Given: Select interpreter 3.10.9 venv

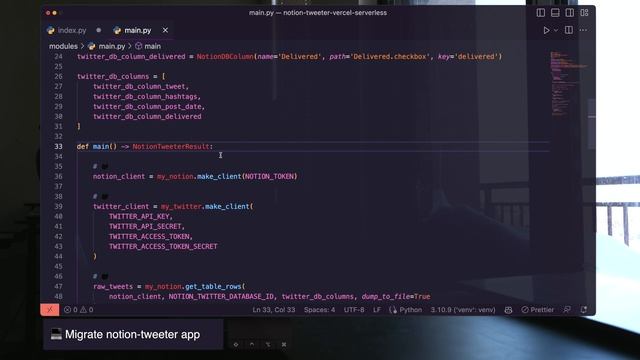Looking at the screenshot, I should click(x=463, y=310).
